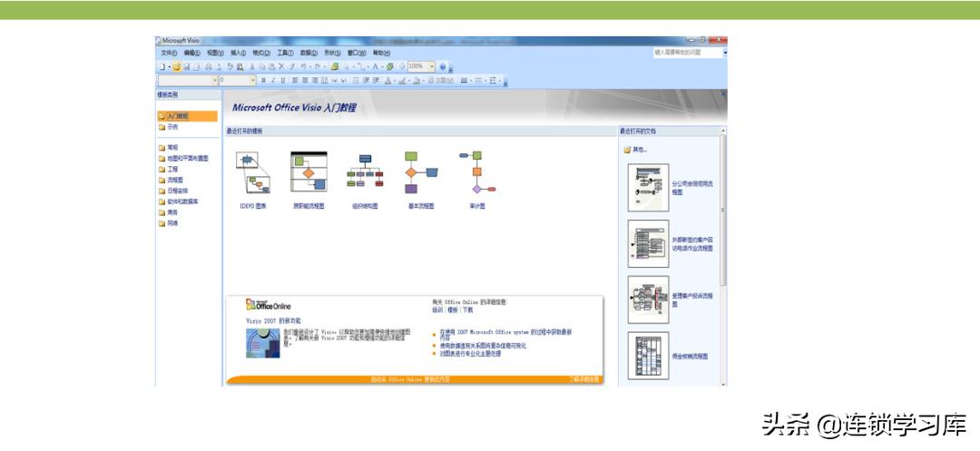This screenshot has width=980, height=451.
Task: Open the 视图 (View) menu
Action: tap(215, 54)
